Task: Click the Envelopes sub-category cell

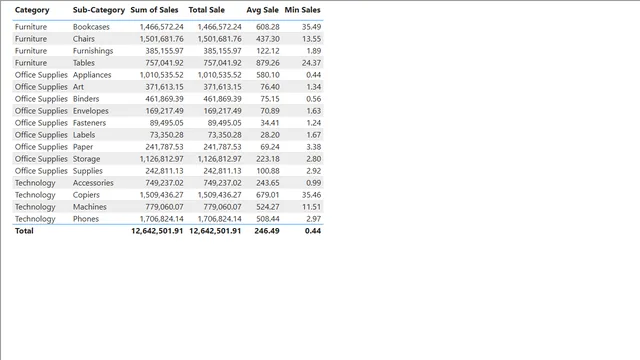Action: (91, 111)
